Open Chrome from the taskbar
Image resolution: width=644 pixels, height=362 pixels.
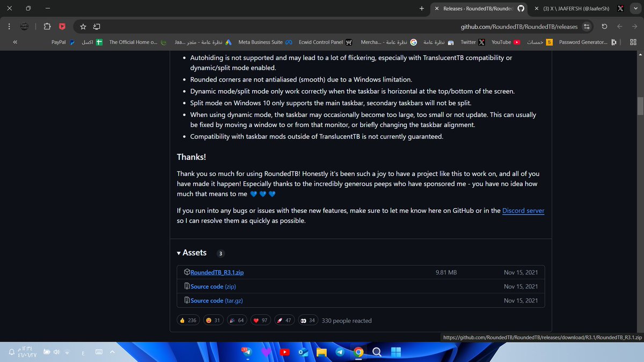(359, 352)
